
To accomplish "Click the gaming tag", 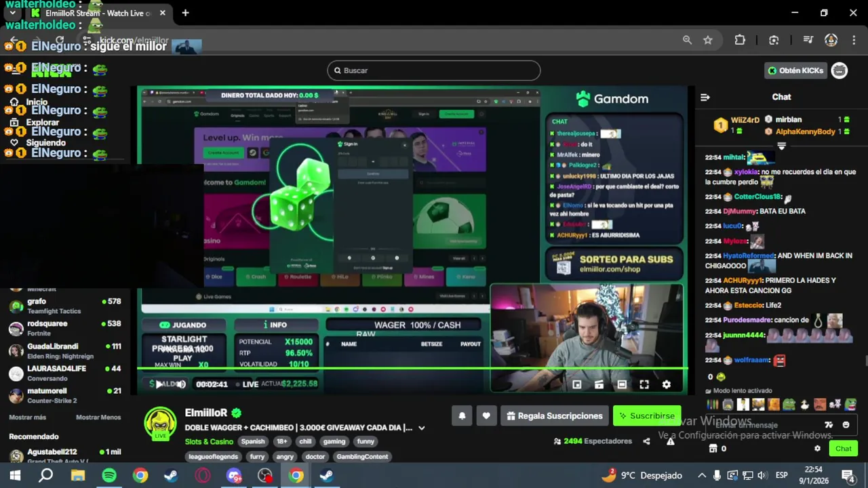I will pos(334,441).
